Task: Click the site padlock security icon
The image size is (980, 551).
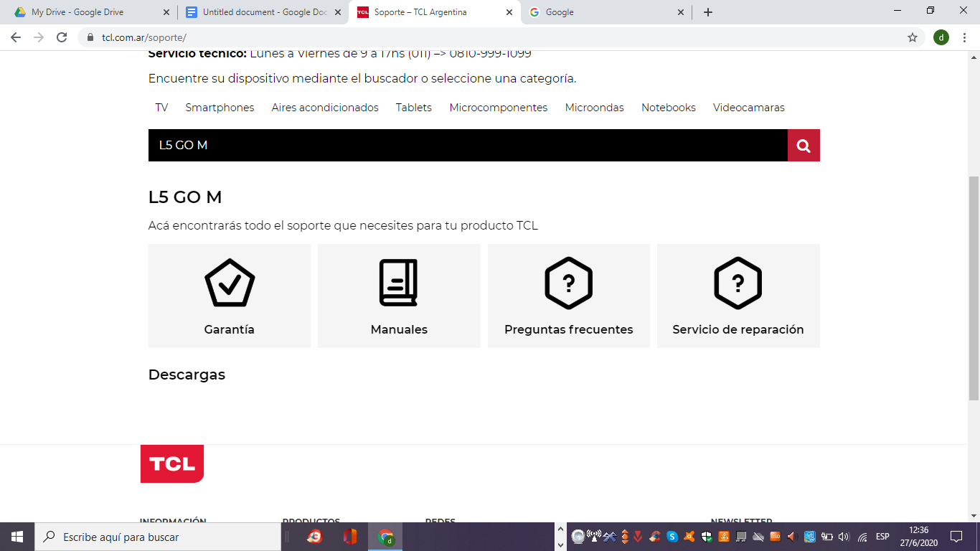Action: (90, 37)
